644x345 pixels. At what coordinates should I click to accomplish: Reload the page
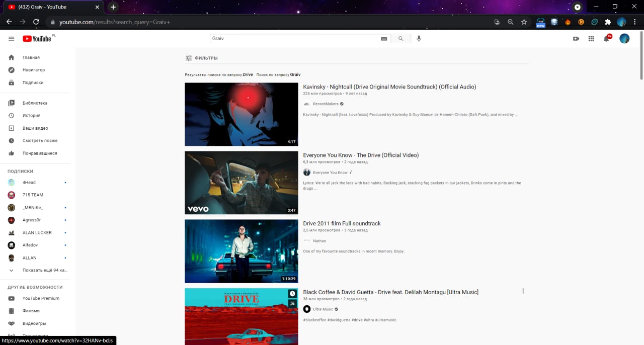[36, 22]
